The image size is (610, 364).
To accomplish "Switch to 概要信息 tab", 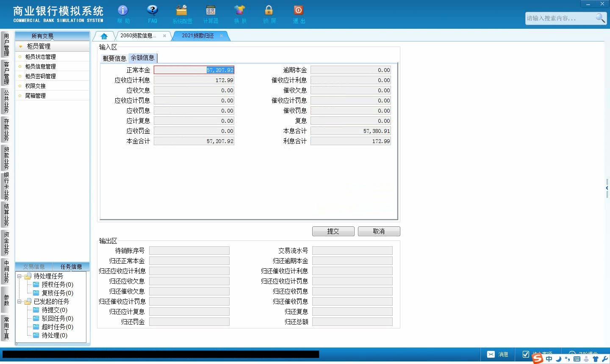I will 114,58.
